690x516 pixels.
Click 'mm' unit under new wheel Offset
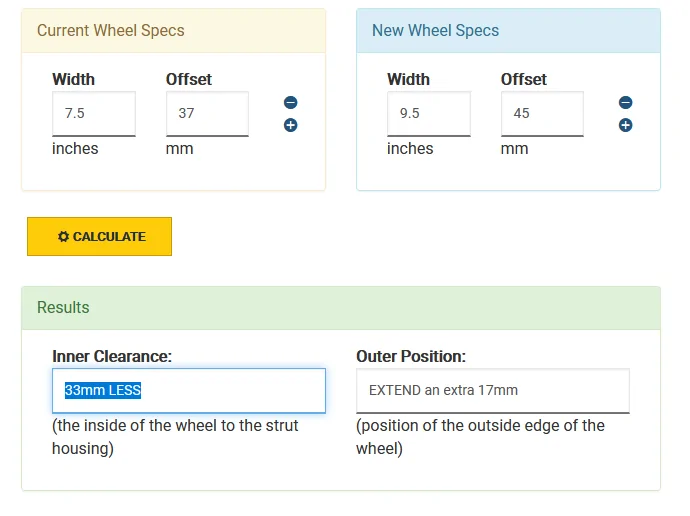point(514,149)
